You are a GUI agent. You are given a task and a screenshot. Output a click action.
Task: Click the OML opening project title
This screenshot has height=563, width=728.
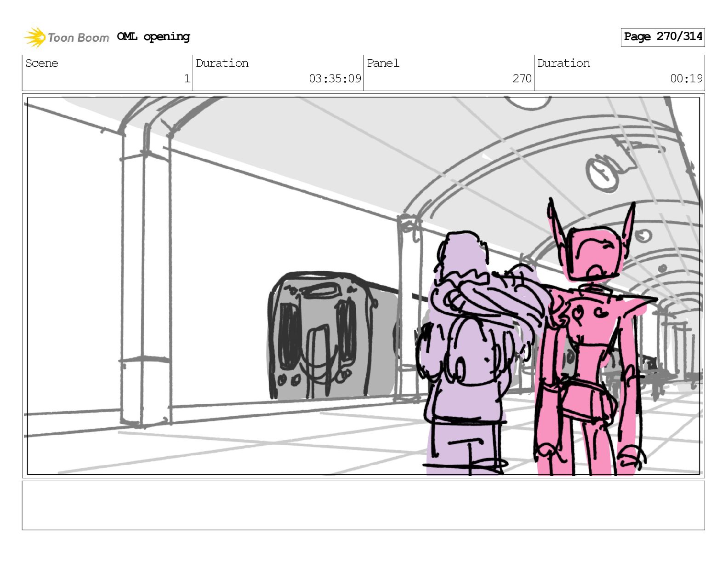tap(154, 37)
